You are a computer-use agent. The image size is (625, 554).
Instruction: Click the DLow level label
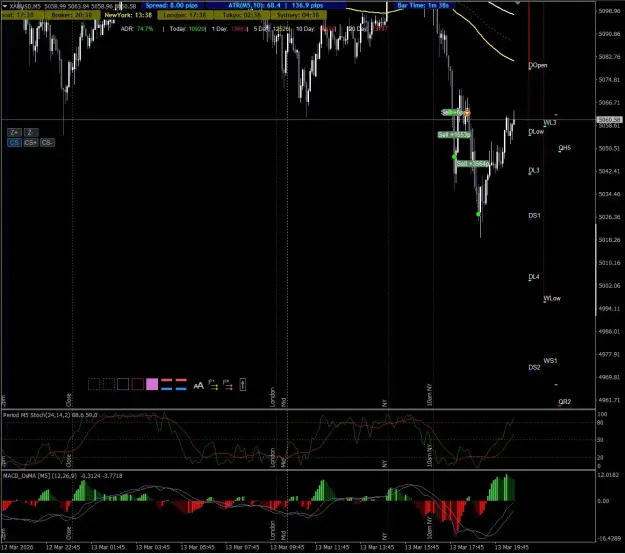click(536, 132)
